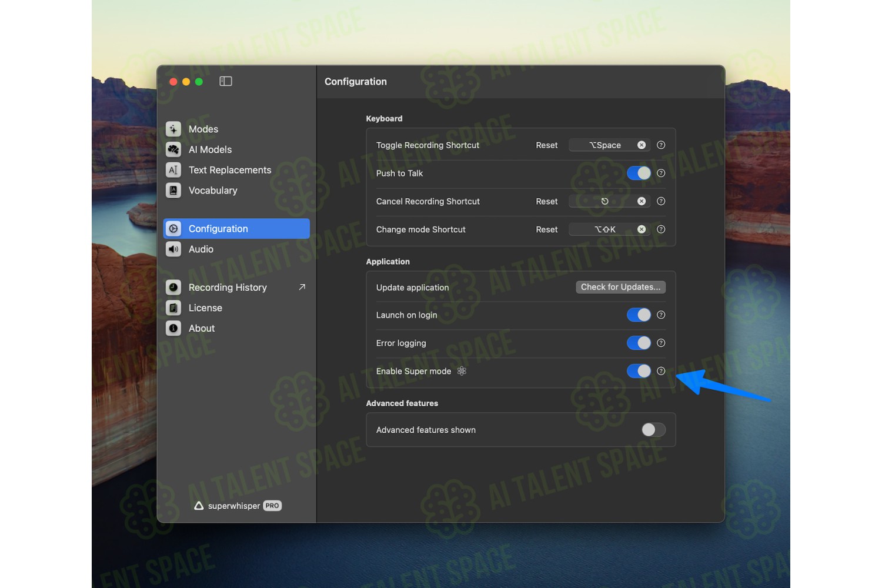The image size is (882, 588).
Task: Toggle Error logging off
Action: pyautogui.click(x=639, y=343)
